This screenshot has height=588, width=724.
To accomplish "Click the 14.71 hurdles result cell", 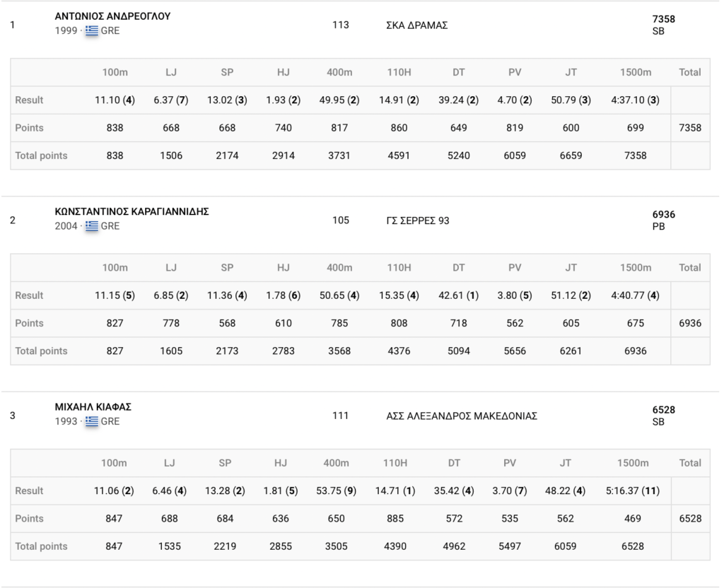I will (x=399, y=490).
